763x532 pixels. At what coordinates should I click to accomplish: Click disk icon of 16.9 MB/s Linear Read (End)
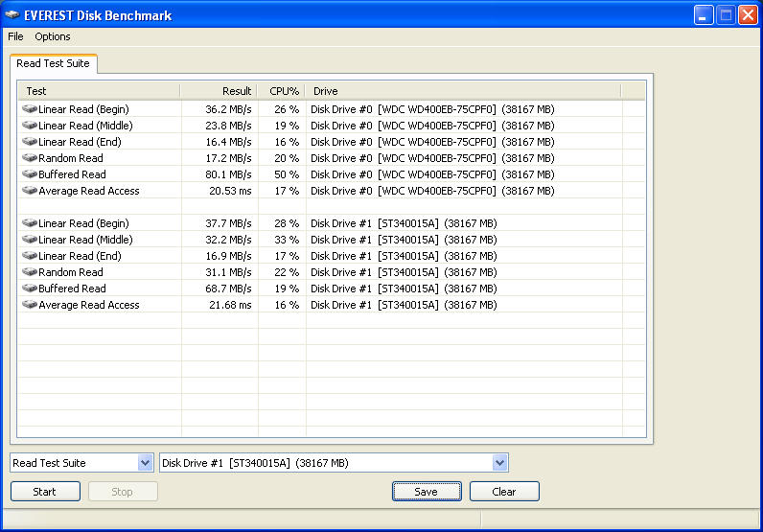tap(30, 256)
